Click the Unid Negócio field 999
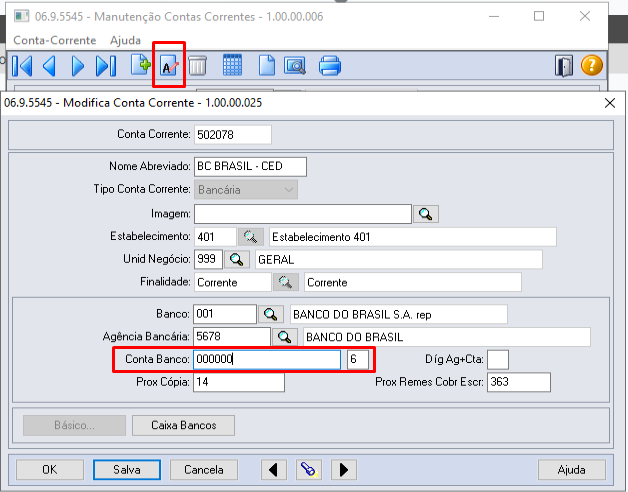 [208, 259]
